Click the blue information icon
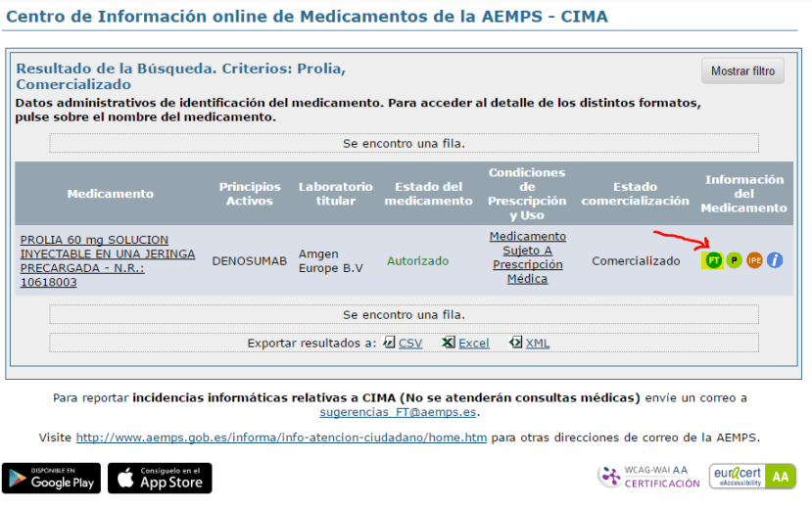 point(775,260)
